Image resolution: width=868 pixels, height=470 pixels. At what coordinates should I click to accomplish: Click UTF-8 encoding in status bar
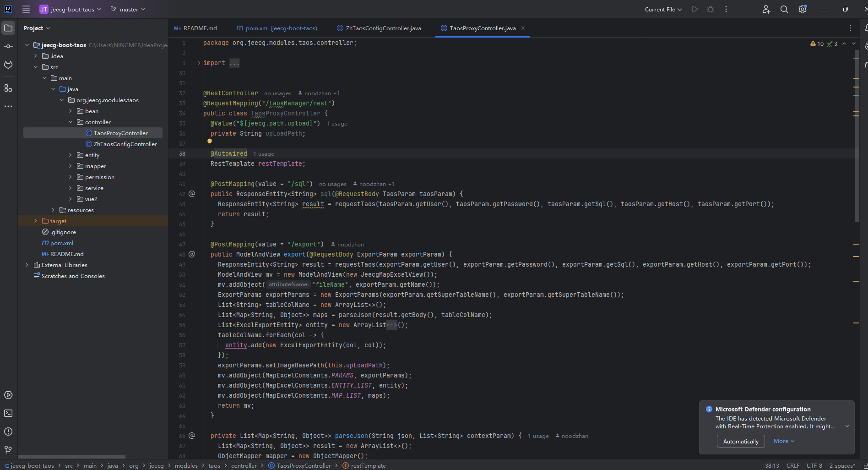click(814, 465)
